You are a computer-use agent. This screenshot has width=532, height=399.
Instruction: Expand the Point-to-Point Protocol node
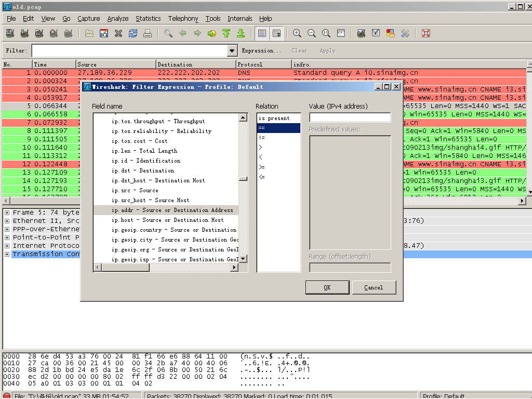point(7,237)
